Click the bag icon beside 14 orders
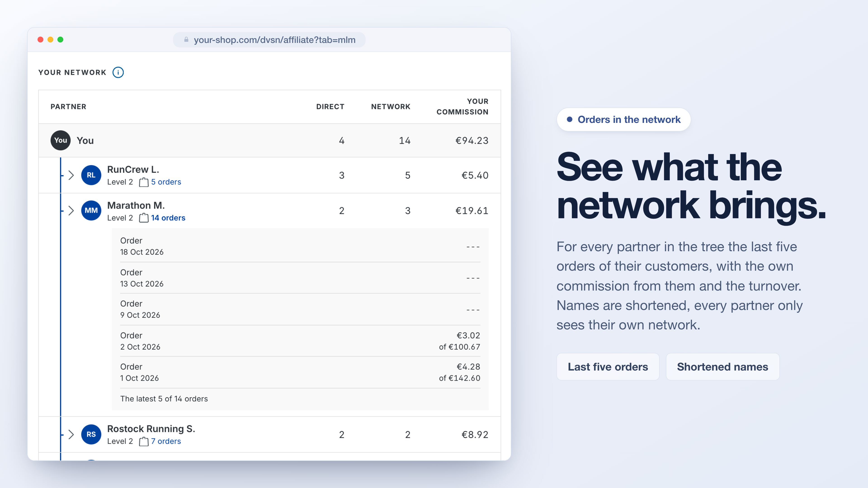 pyautogui.click(x=144, y=218)
